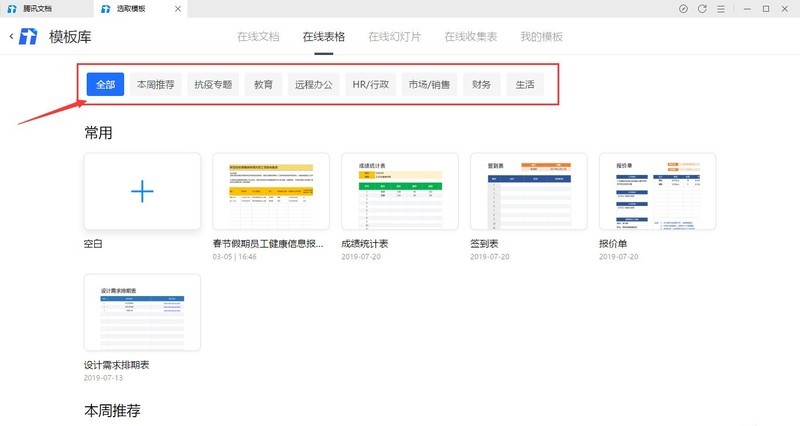
Task: Filter by HR/行政 category
Action: pos(370,84)
